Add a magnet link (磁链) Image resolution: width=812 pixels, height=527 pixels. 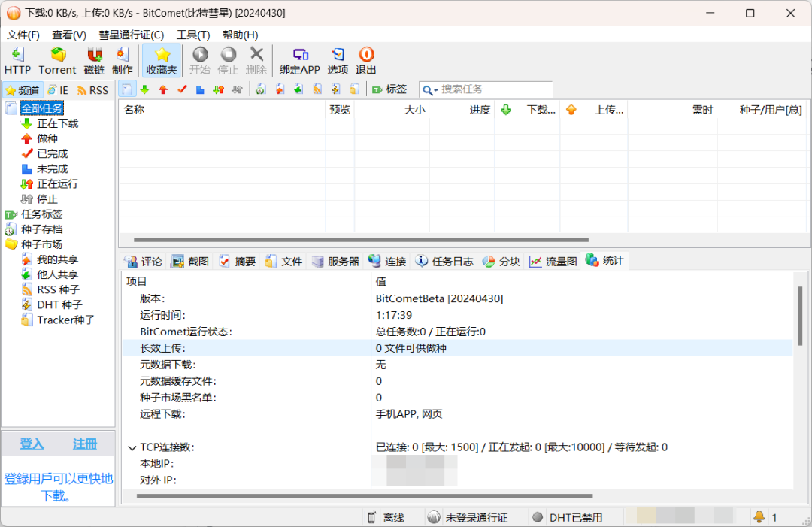[94, 61]
